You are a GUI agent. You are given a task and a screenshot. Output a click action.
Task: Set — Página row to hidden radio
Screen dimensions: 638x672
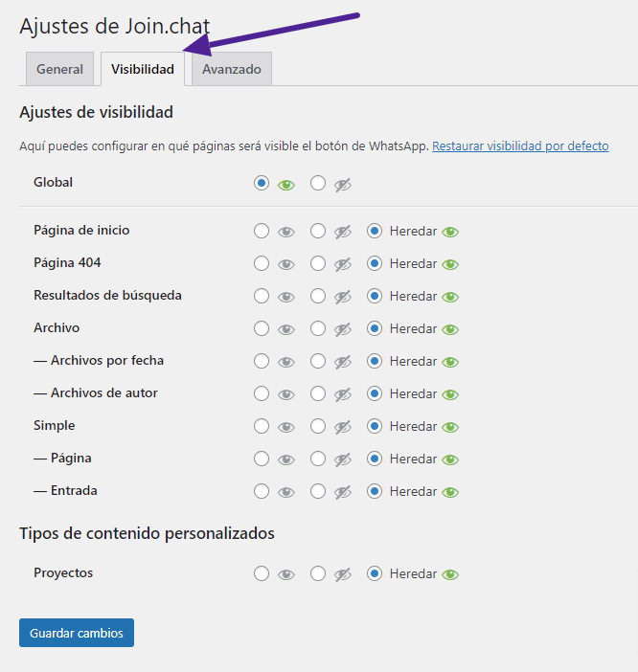point(318,459)
